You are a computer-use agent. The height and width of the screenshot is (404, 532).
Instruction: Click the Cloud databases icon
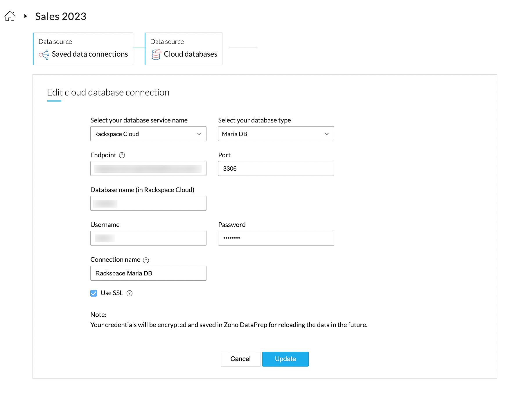(156, 54)
